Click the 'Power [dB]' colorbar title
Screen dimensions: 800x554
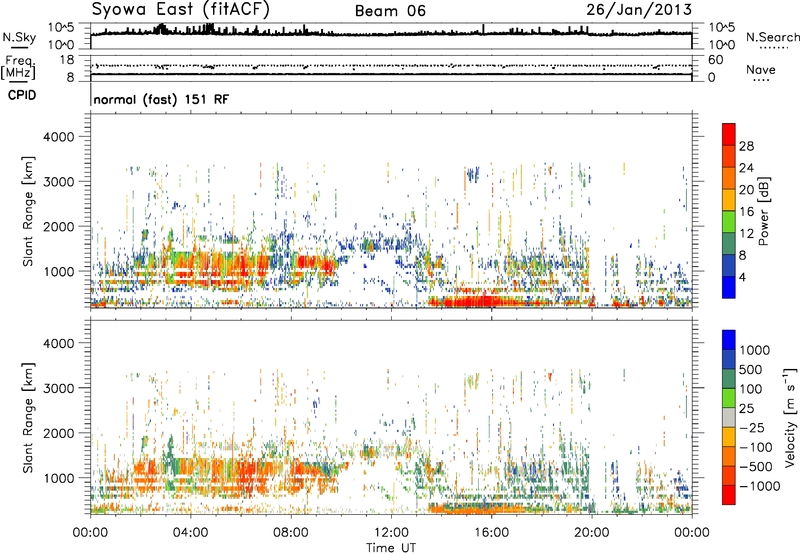763,211
